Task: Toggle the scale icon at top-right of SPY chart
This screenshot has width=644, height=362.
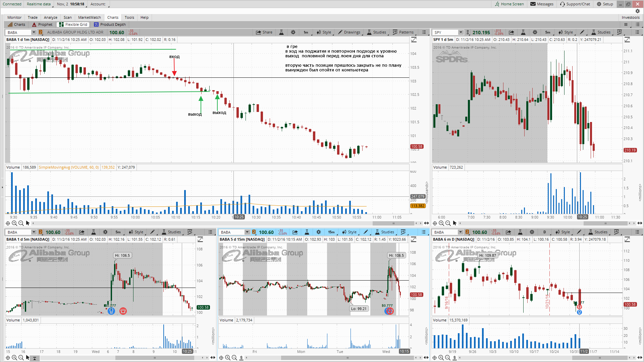Action: point(627,40)
